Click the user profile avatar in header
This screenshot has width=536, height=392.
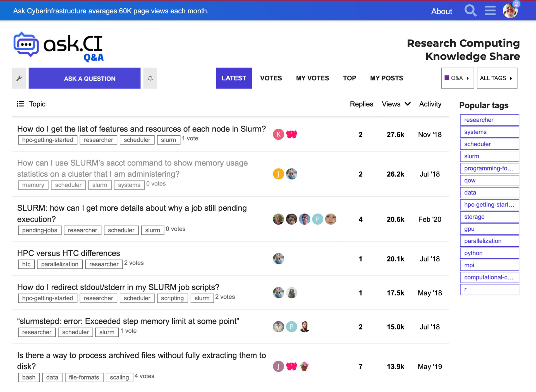(x=510, y=11)
